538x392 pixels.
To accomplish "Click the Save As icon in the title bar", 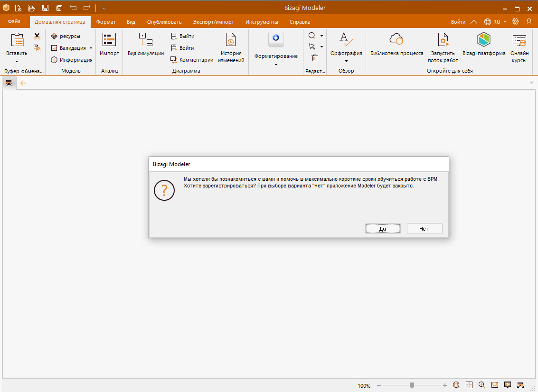I will [59, 8].
